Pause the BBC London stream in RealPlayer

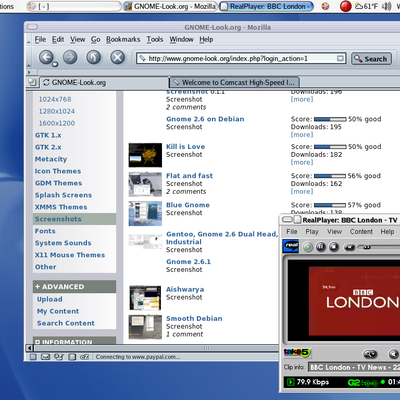click(x=321, y=247)
